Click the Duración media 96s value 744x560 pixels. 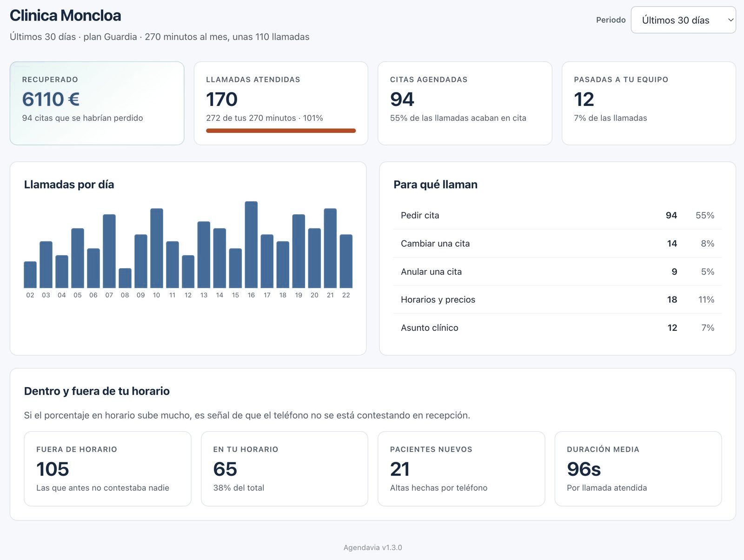(584, 469)
